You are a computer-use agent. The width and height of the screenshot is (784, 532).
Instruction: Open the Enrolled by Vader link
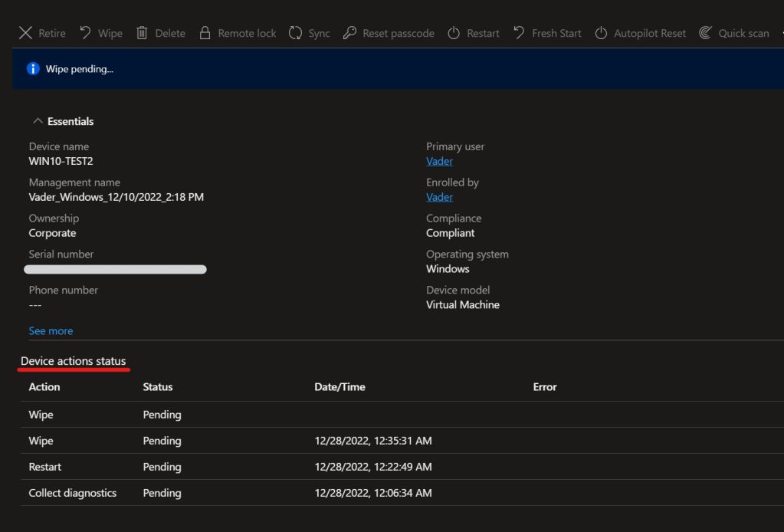[439, 197]
